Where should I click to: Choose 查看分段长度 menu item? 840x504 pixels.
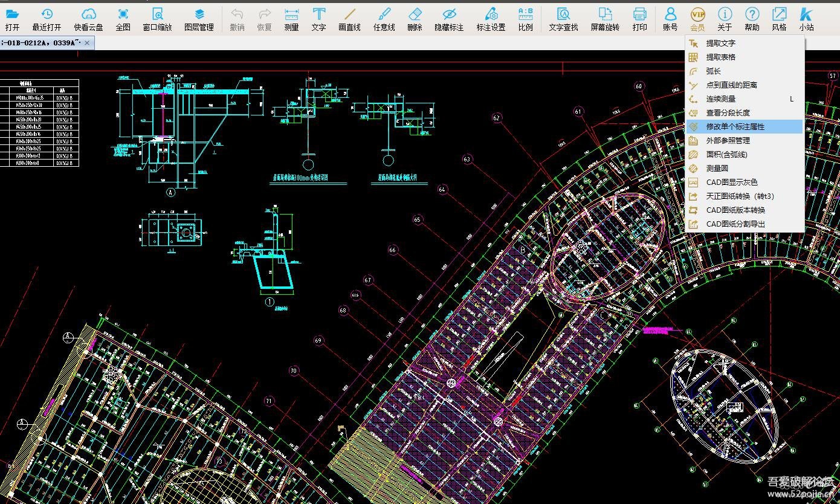[x=745, y=112]
